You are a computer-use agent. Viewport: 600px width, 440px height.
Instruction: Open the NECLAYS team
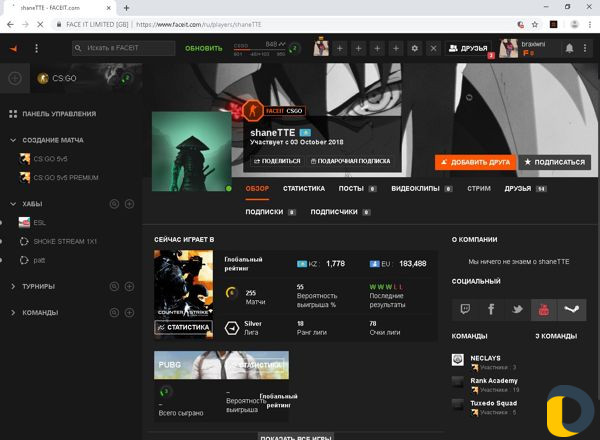pos(485,358)
